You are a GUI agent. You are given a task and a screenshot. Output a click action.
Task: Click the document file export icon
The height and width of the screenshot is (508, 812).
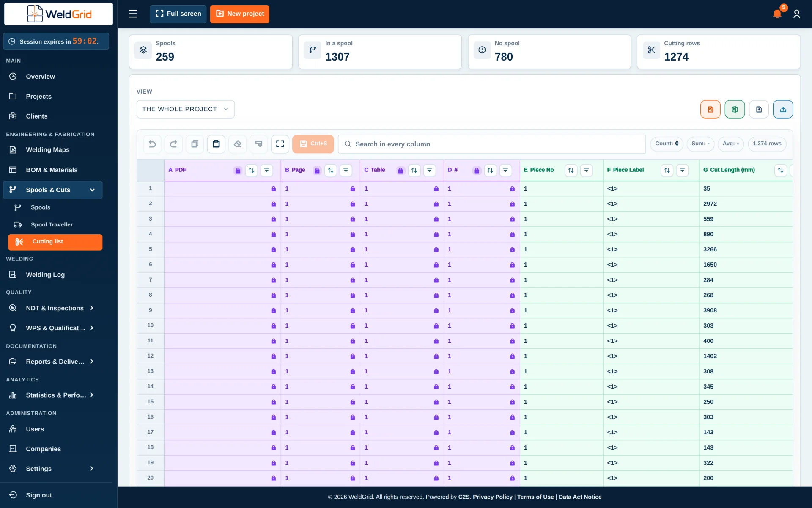759,109
